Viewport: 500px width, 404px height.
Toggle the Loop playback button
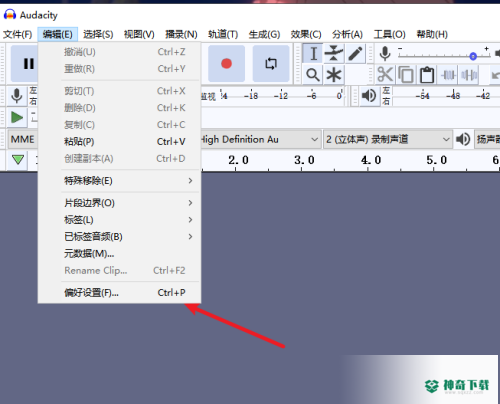[271, 63]
